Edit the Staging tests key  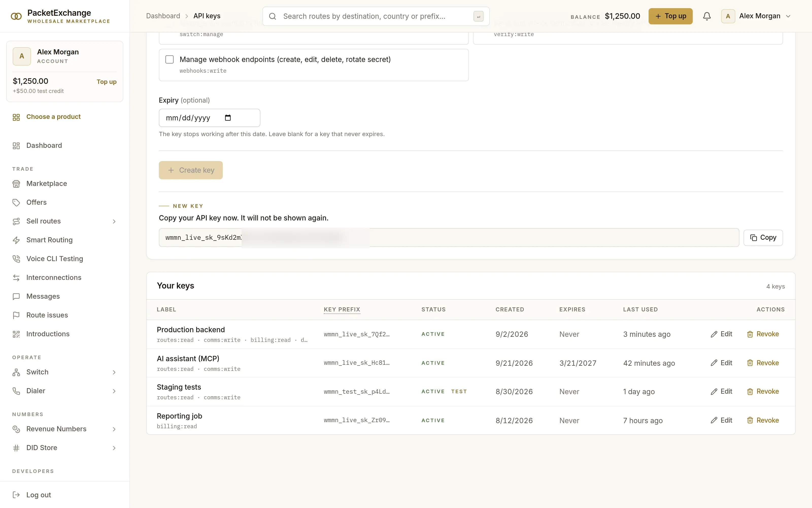point(721,391)
